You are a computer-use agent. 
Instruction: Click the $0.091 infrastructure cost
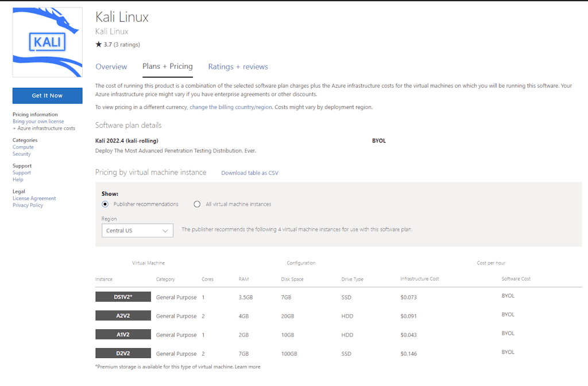408,316
